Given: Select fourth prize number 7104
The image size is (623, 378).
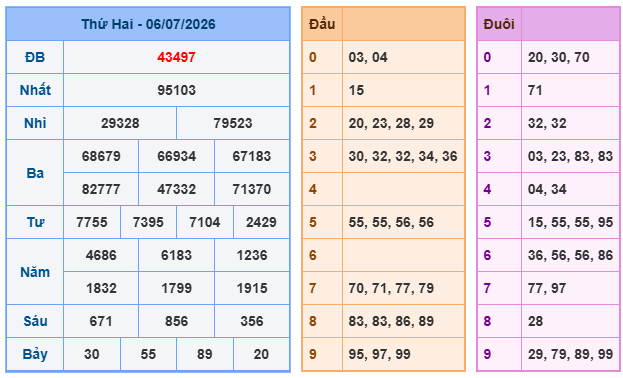Looking at the screenshot, I should (x=205, y=222).
